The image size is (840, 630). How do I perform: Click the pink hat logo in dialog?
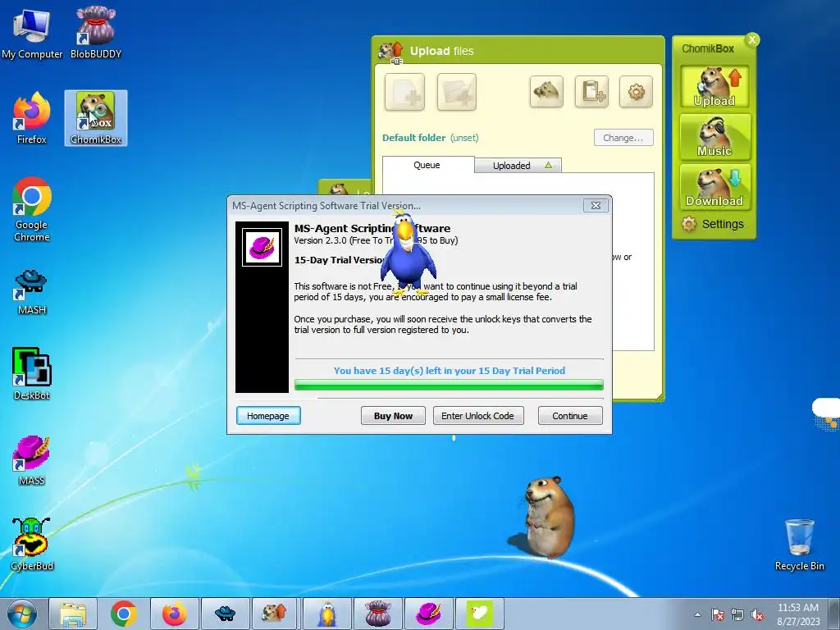pos(262,247)
